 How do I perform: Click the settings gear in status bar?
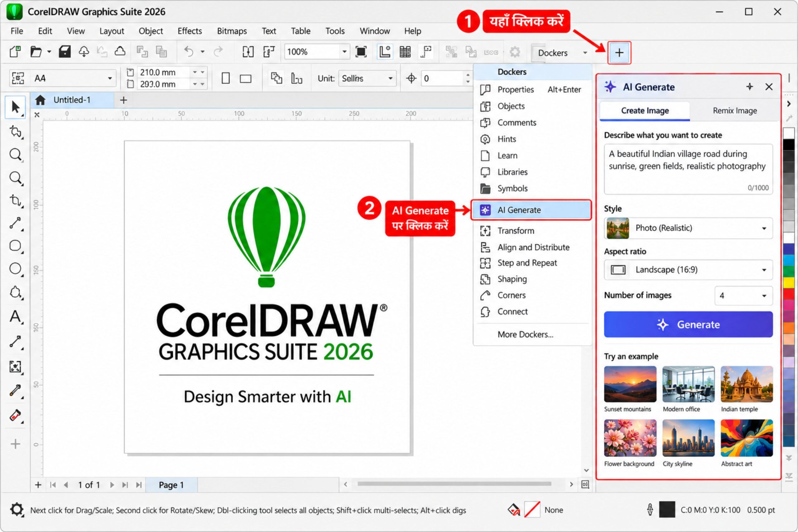point(16,509)
